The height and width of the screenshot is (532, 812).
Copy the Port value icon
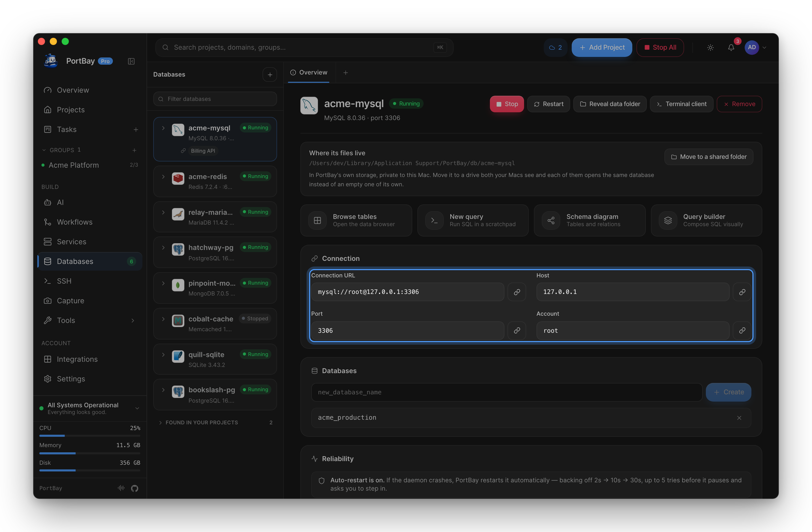pos(517,330)
